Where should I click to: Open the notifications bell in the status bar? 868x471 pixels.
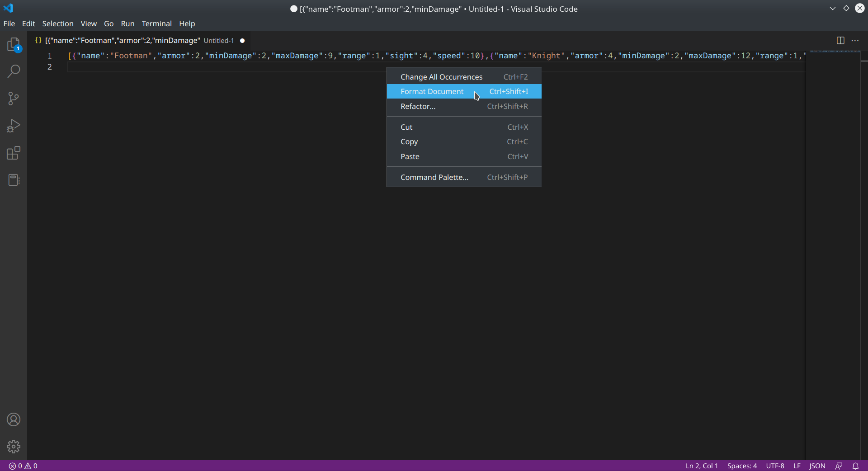(856, 466)
